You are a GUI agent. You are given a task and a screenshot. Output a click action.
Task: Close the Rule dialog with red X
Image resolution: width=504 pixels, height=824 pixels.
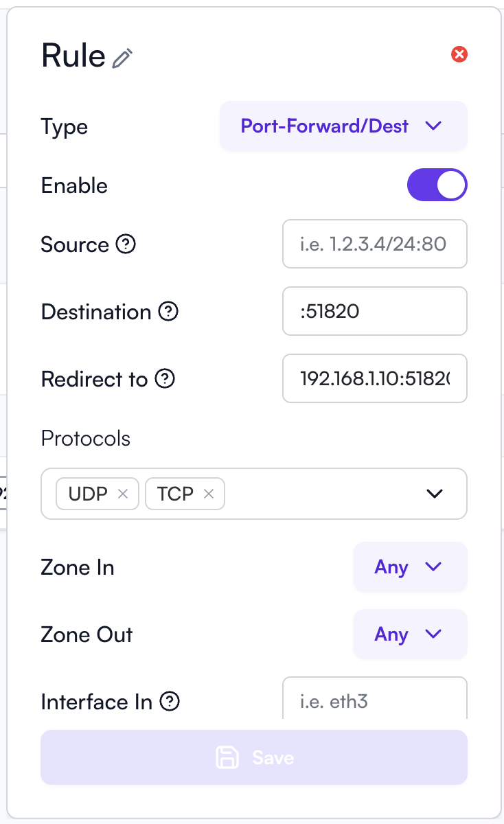tap(459, 54)
